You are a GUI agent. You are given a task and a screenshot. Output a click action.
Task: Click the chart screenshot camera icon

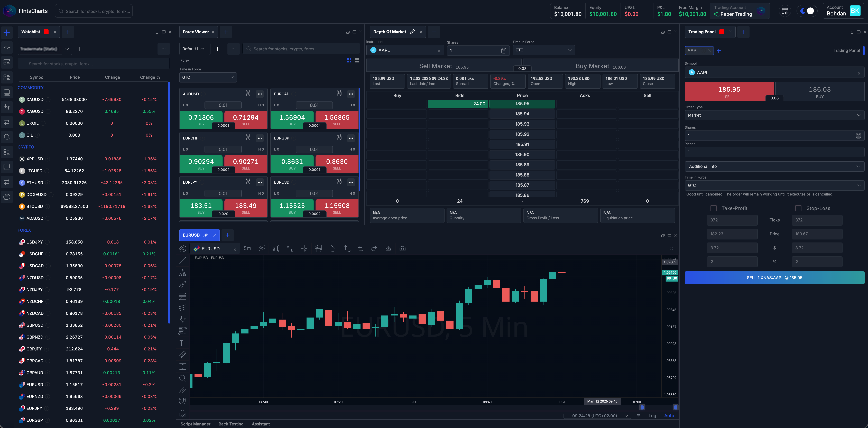(x=402, y=249)
